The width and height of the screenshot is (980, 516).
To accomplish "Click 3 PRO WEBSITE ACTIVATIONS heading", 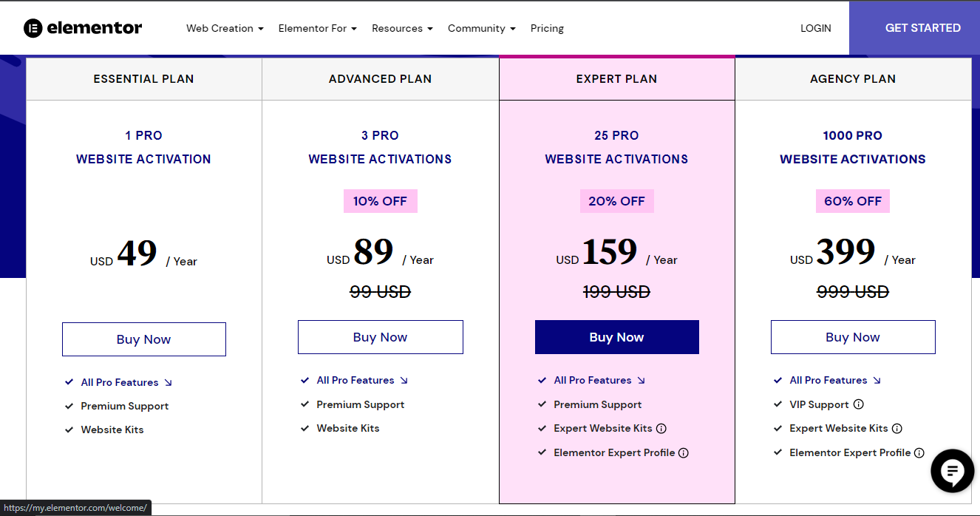I will pyautogui.click(x=381, y=147).
